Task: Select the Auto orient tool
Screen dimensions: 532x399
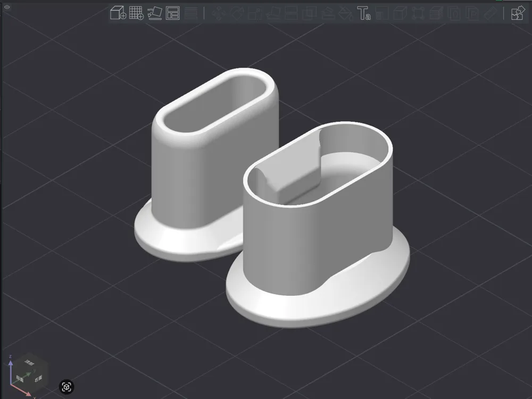Action: tap(155, 13)
